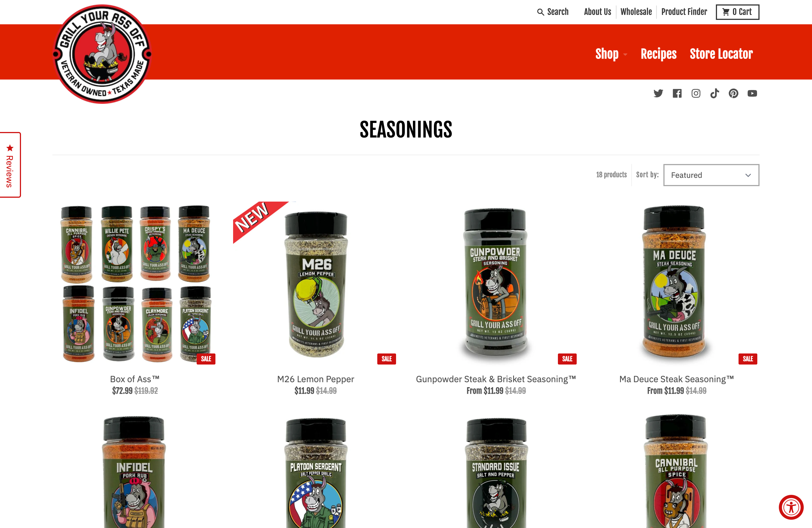The width and height of the screenshot is (812, 528).
Task: Click the Grill Your Ass Off logo
Action: (102, 54)
